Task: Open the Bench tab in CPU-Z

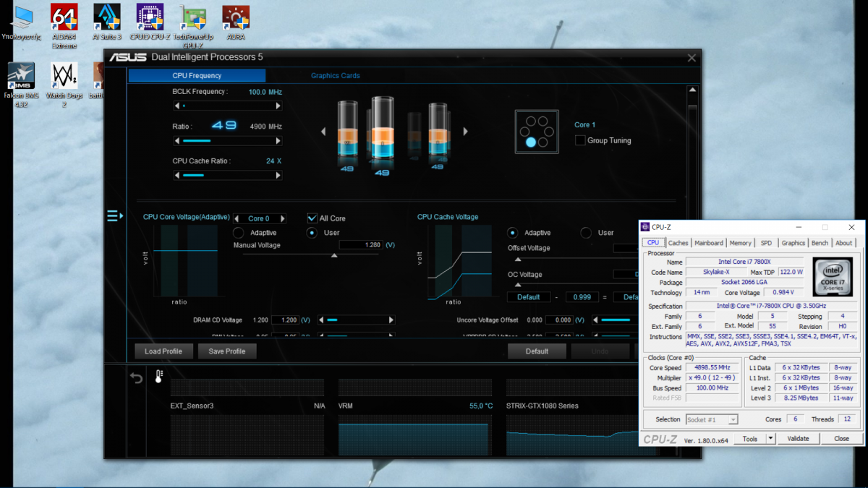Action: click(820, 243)
